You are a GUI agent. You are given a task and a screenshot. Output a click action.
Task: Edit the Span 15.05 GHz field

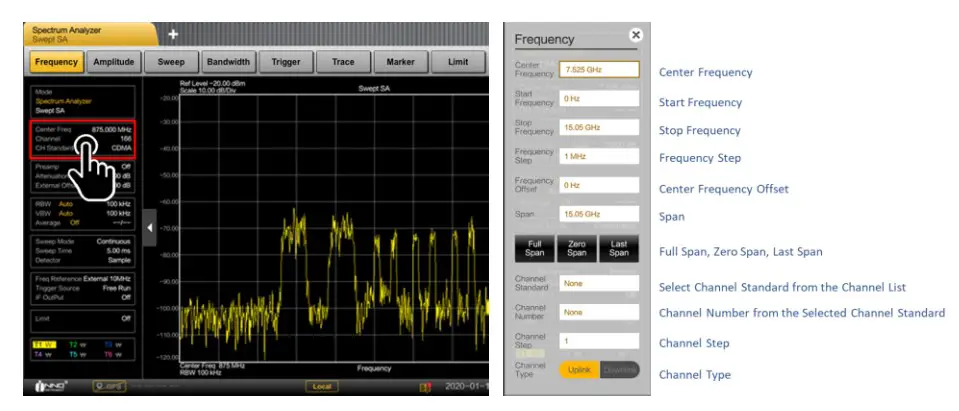(599, 214)
